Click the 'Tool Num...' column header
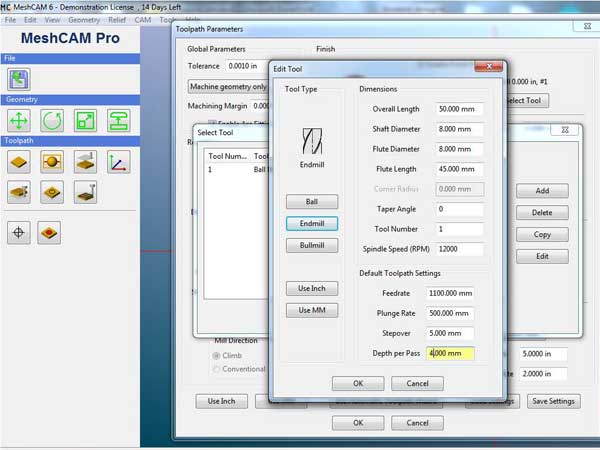Screen dimensions: 600x450 coord(227,156)
